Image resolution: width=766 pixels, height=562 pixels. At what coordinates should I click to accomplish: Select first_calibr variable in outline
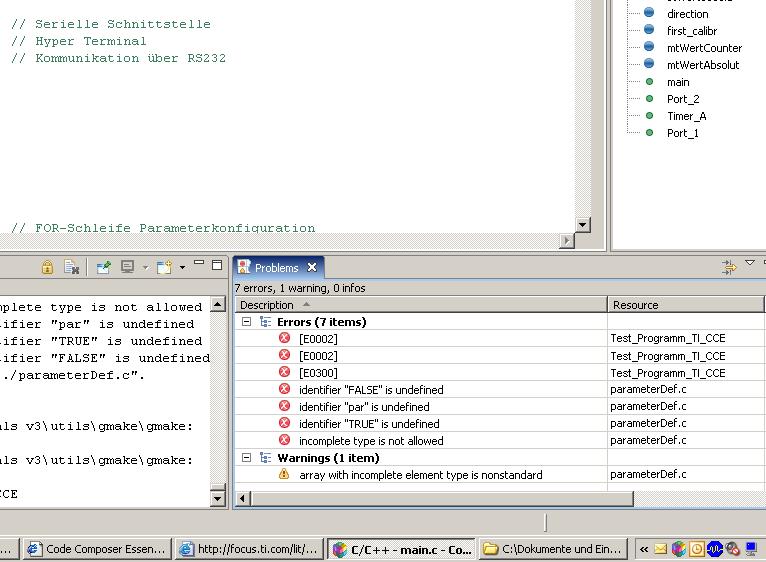click(x=692, y=31)
